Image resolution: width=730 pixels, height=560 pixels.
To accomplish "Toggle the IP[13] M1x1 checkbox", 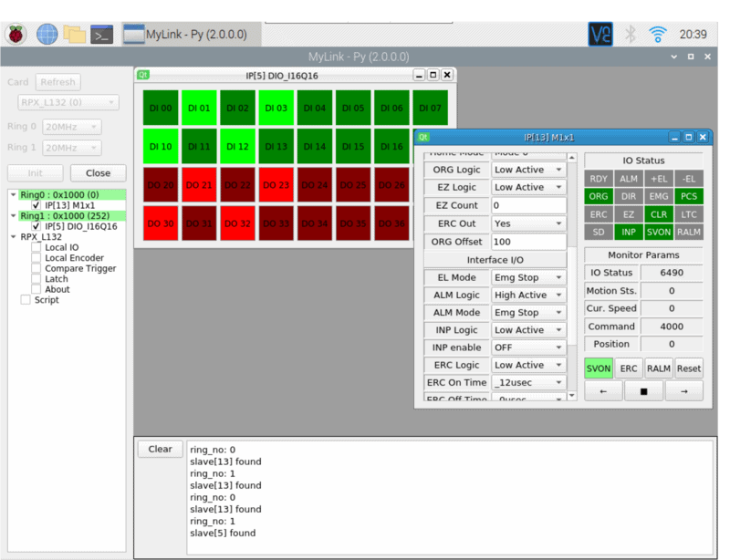I will click(x=36, y=205).
